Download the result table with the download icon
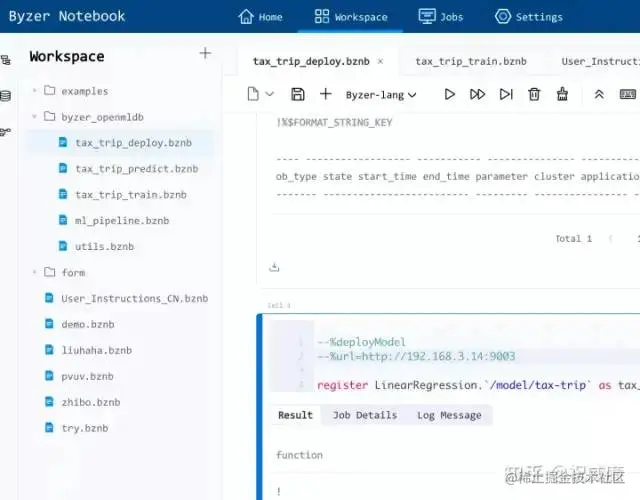Image resolution: width=640 pixels, height=500 pixels. pyautogui.click(x=274, y=267)
